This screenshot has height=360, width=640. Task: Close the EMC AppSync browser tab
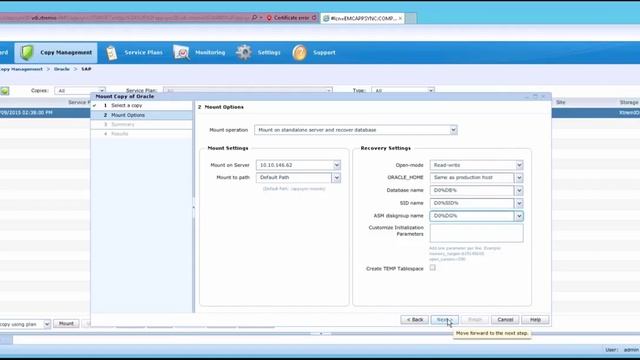point(400,18)
